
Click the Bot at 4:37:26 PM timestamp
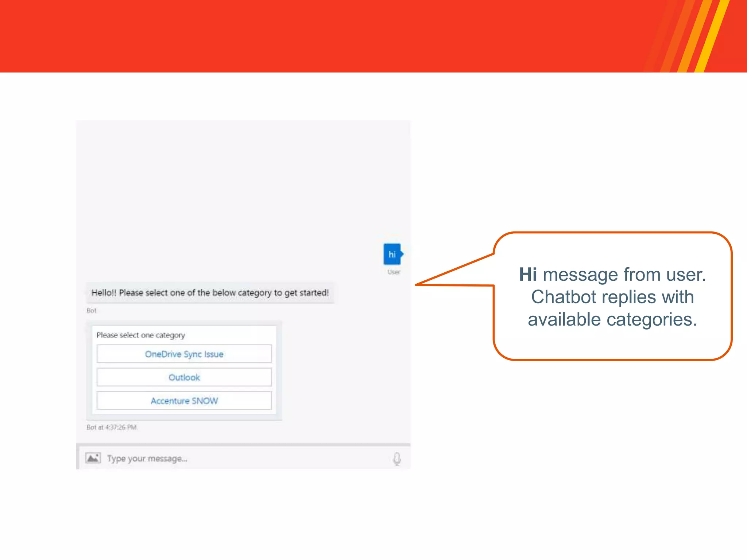(112, 427)
